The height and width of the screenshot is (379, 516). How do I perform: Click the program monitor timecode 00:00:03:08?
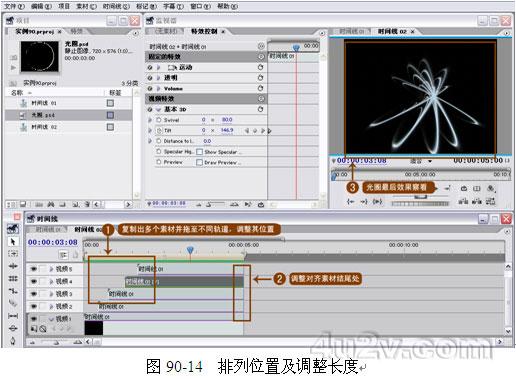click(361, 161)
